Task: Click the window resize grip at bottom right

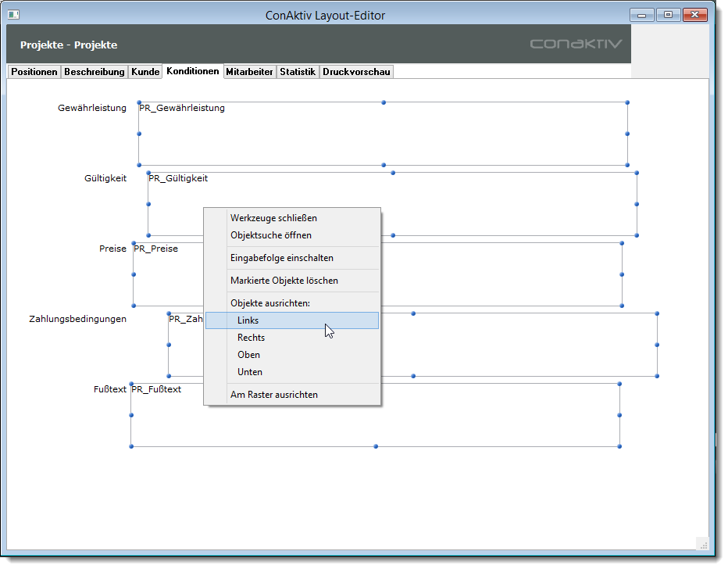Action: click(701, 544)
